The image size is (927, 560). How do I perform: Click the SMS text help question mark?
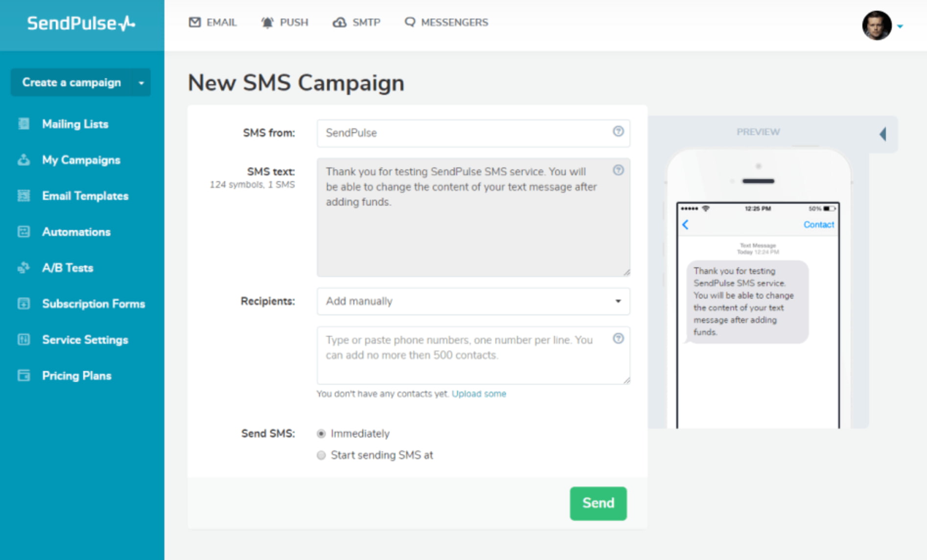618,170
